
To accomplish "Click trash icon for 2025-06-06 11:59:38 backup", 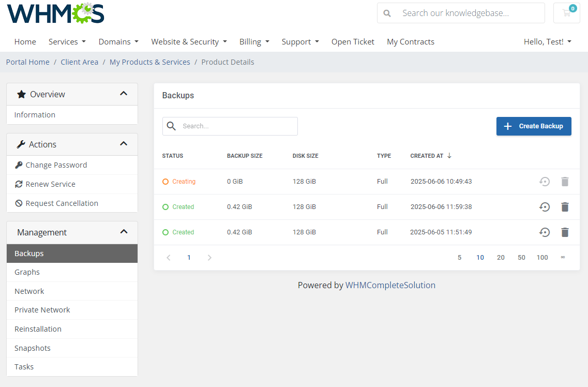I will [565, 207].
